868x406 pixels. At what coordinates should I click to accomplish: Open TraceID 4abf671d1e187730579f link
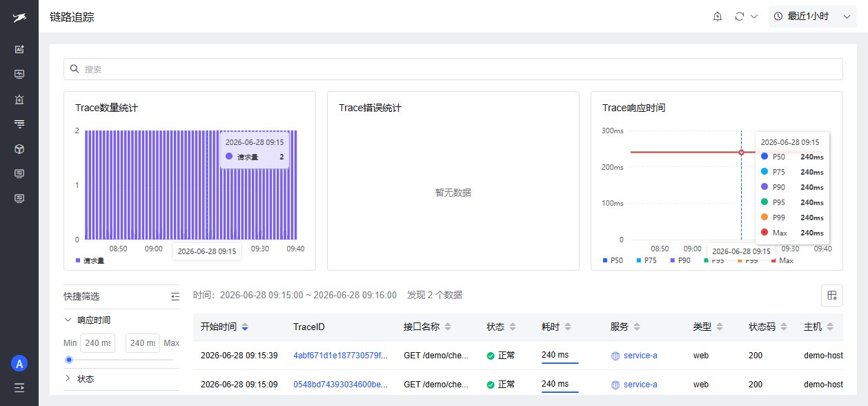pyautogui.click(x=340, y=356)
